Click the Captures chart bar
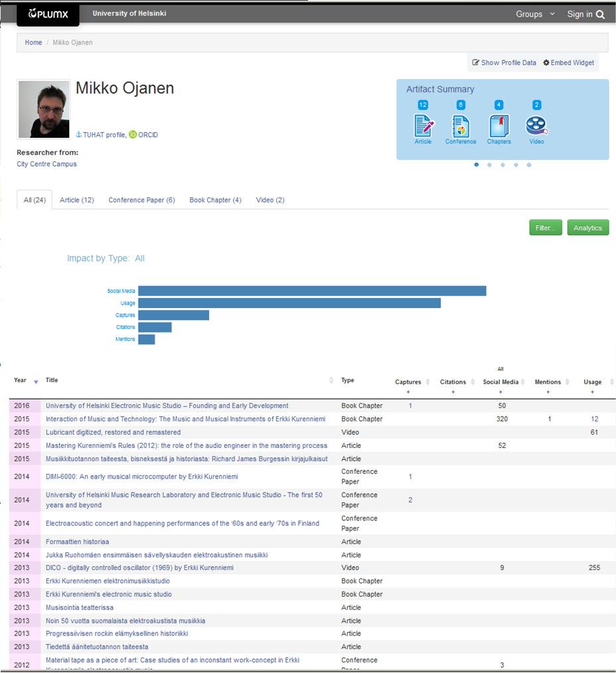Viewport: 616px width, 673px height. (173, 315)
